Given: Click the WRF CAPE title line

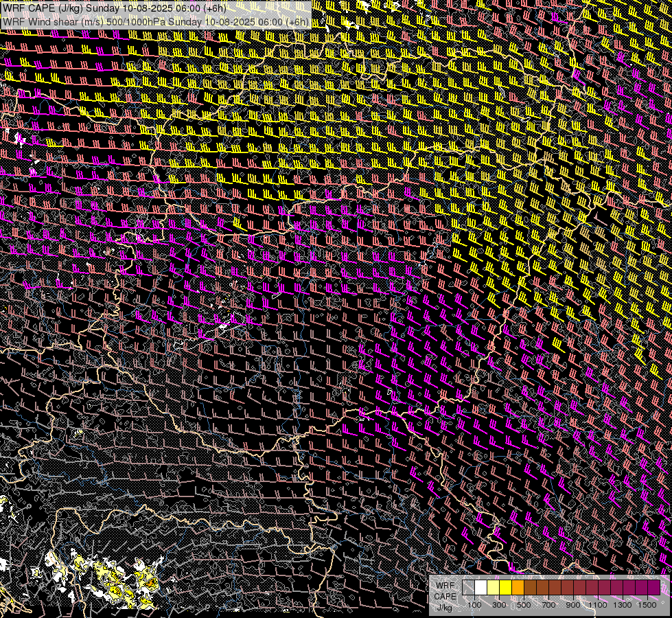Looking at the screenshot, I should coord(114,8).
